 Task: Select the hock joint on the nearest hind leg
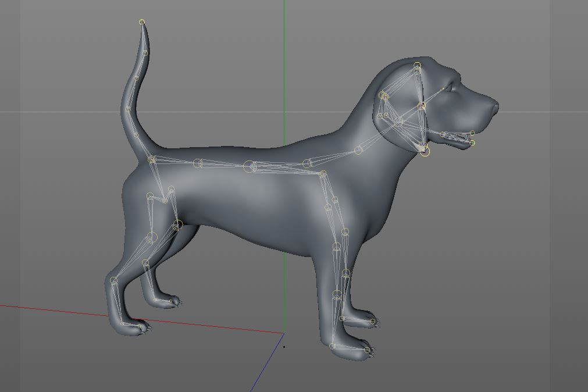pos(113,280)
